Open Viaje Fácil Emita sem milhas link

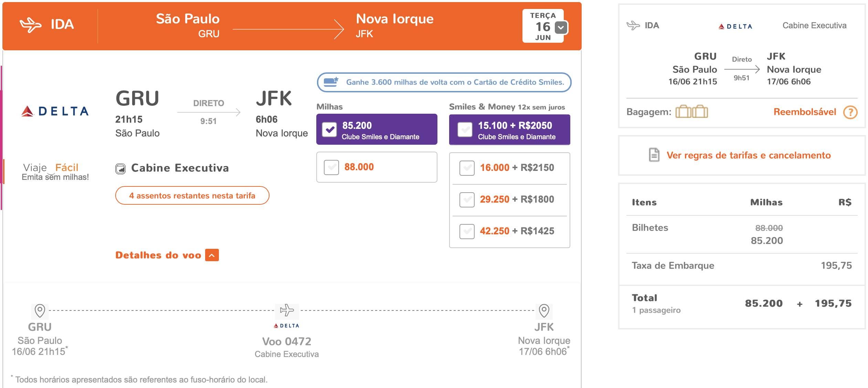pos(55,172)
